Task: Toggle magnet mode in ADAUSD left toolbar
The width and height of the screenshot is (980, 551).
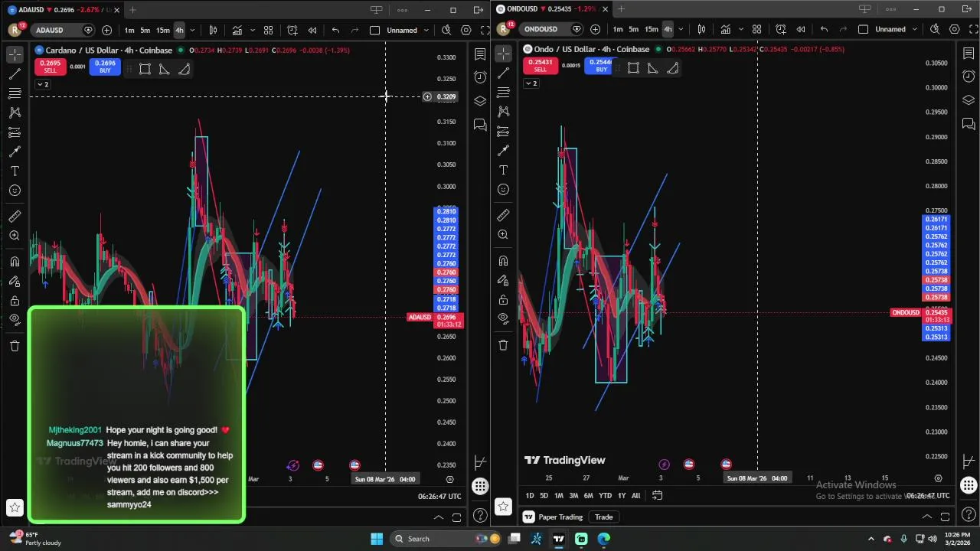Action: coord(15,262)
